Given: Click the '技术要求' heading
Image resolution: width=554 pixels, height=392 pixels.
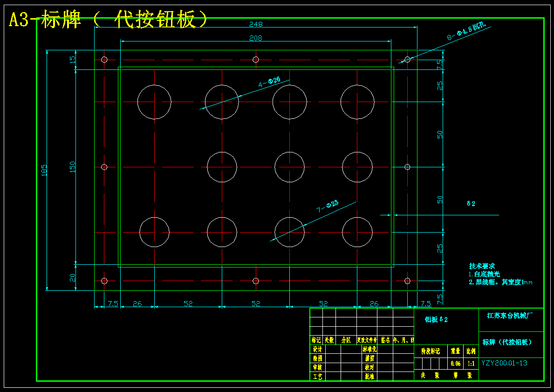Looking at the screenshot, I should [x=482, y=266].
